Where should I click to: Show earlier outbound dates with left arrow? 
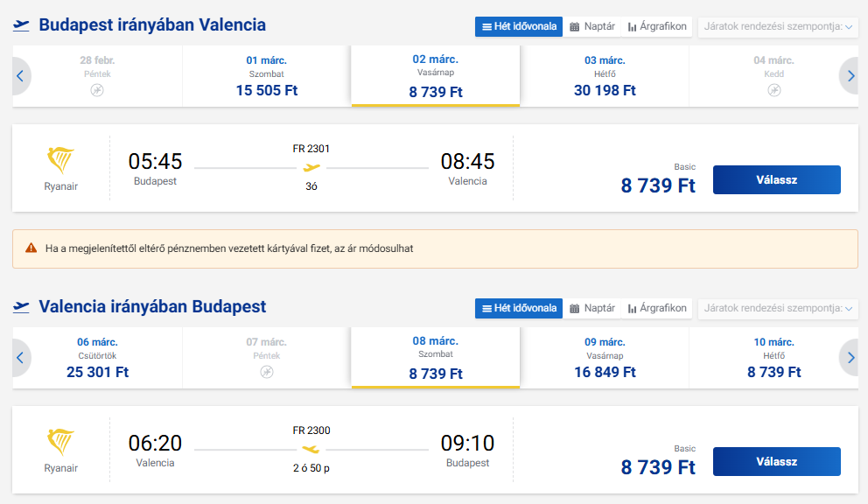click(20, 76)
